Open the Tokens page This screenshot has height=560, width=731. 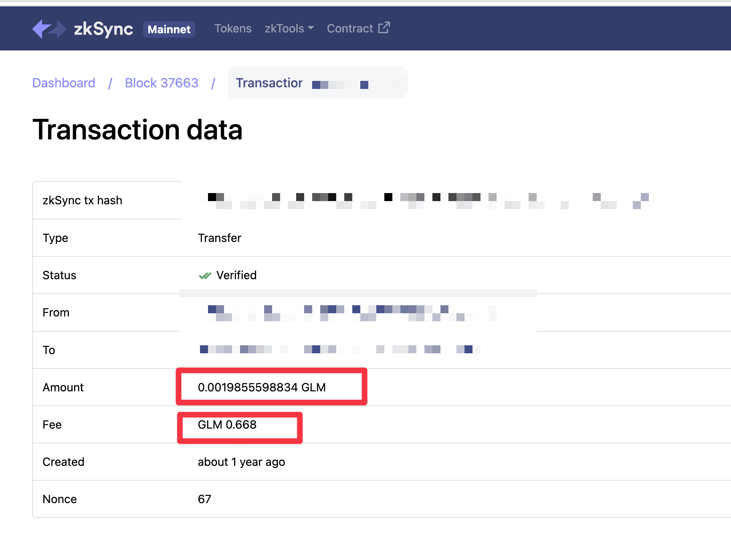233,28
